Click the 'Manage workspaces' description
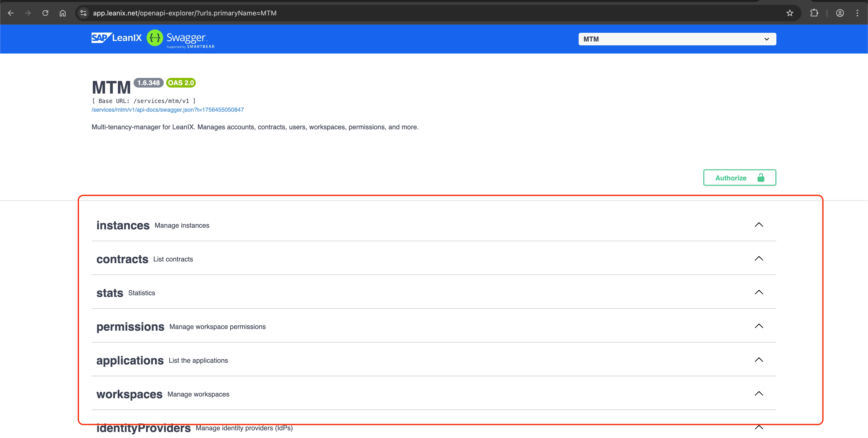Image resolution: width=868 pixels, height=438 pixels. (x=198, y=394)
